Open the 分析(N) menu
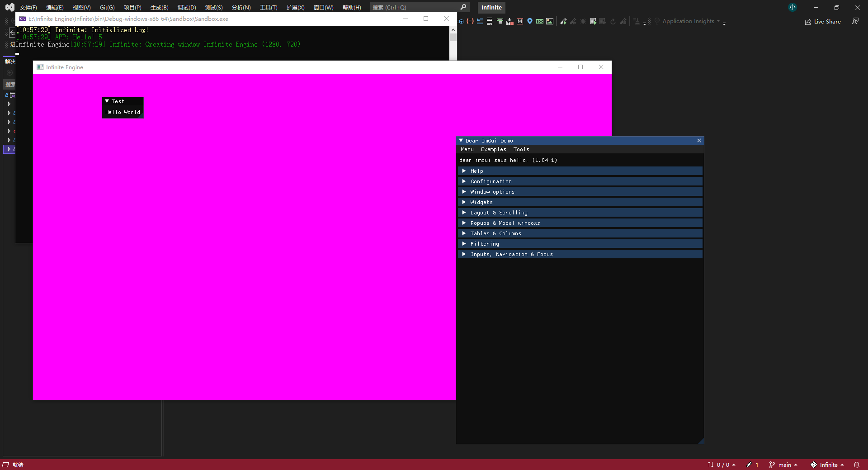Viewport: 868px width, 470px height. (241, 7)
